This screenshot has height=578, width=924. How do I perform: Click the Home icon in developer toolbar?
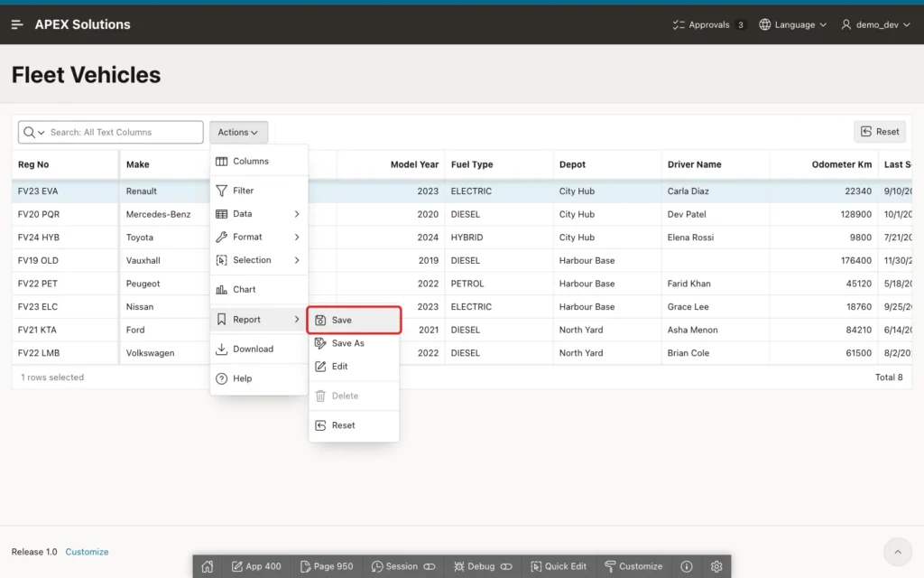[208, 567]
